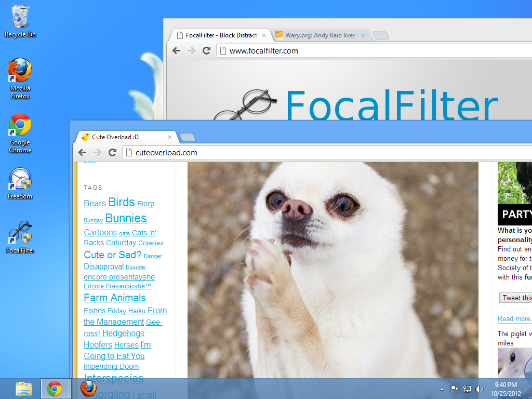Click forward arrow in FocalFilter Chrome window
The image size is (532, 399).
191,51
